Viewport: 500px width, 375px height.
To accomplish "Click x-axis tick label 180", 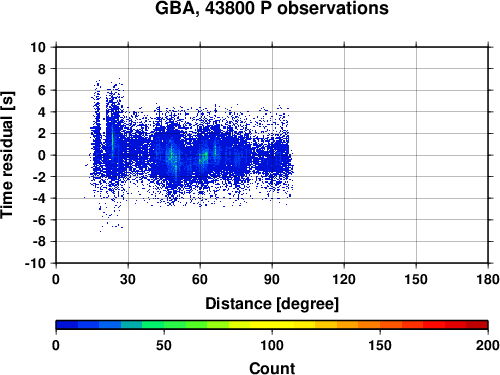I will pyautogui.click(x=488, y=279).
